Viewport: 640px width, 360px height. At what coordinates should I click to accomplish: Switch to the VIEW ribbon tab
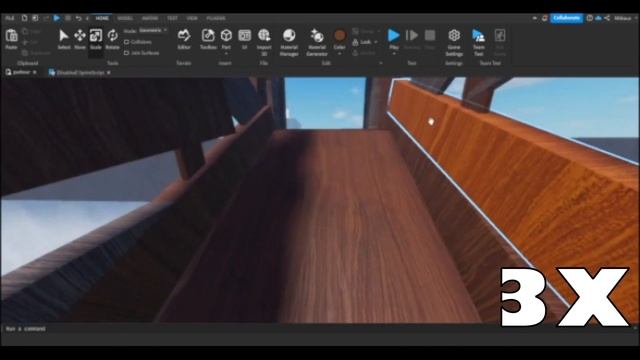pos(192,18)
